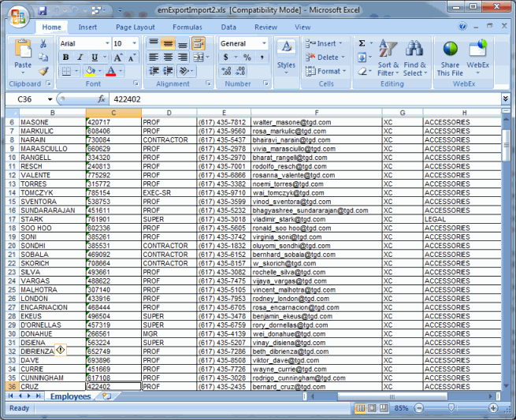Select the Format Painter brush

[x=43, y=71]
